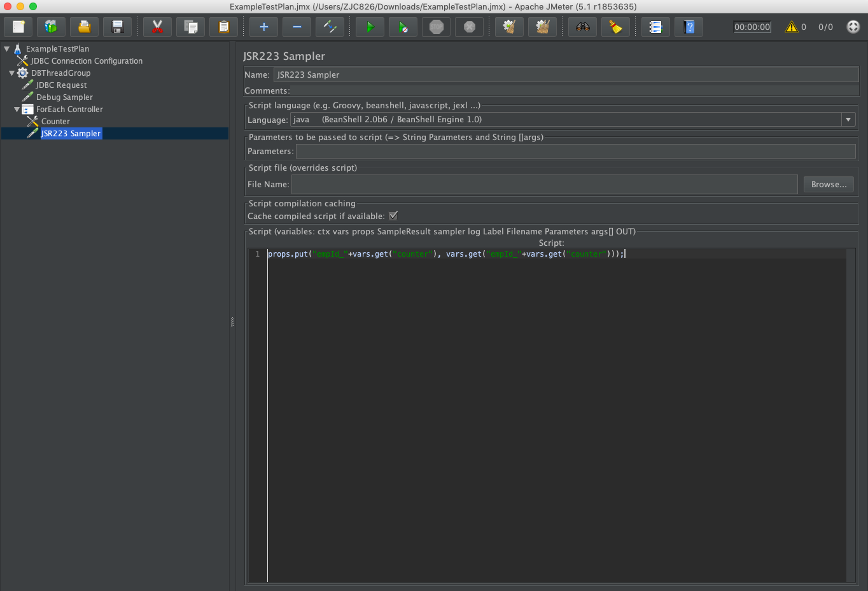868x591 pixels.
Task: Click the Stop test icon
Action: pyautogui.click(x=437, y=27)
